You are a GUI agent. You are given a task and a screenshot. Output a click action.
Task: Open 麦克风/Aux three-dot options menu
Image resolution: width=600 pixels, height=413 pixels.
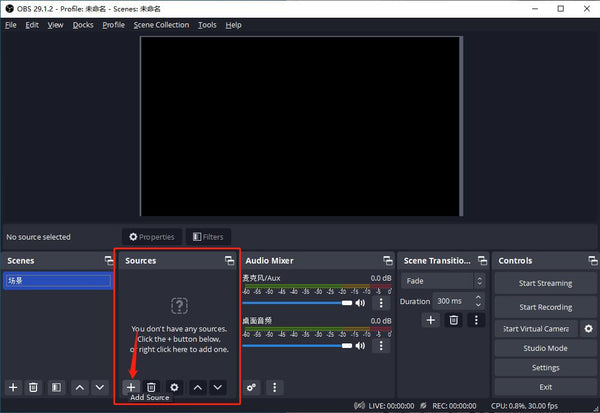(380, 302)
